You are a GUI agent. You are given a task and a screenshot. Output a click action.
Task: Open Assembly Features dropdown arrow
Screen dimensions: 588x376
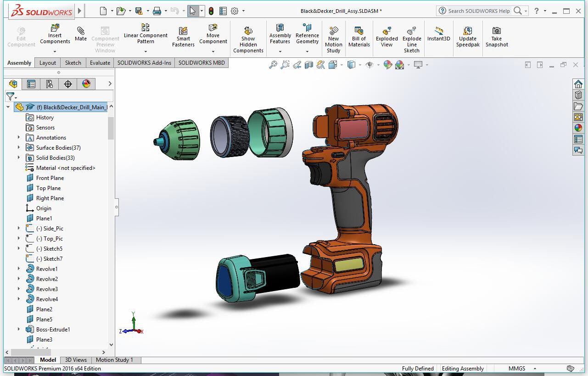point(280,51)
